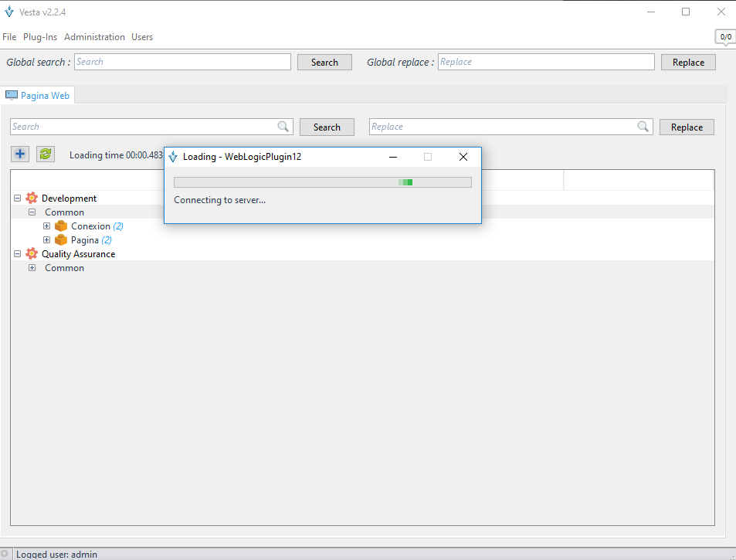Click the 0/0 notification badge
This screenshot has width=736, height=560.
(724, 36)
